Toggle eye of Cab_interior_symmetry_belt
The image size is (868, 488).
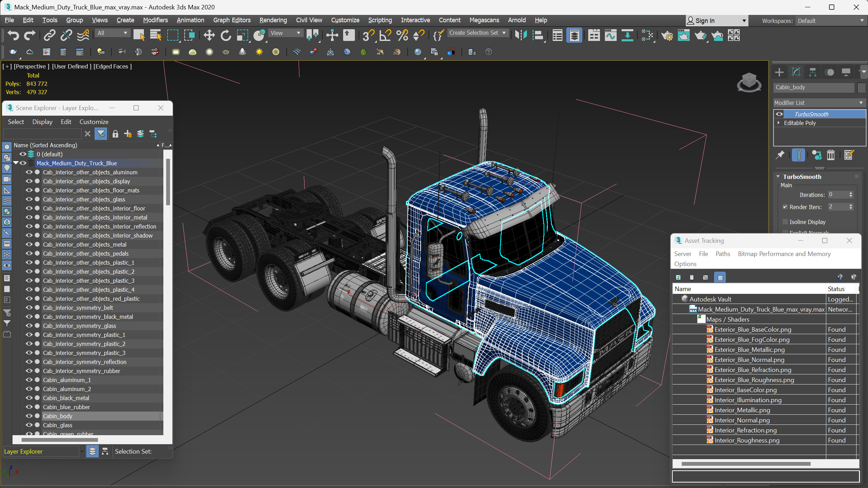pyautogui.click(x=29, y=307)
